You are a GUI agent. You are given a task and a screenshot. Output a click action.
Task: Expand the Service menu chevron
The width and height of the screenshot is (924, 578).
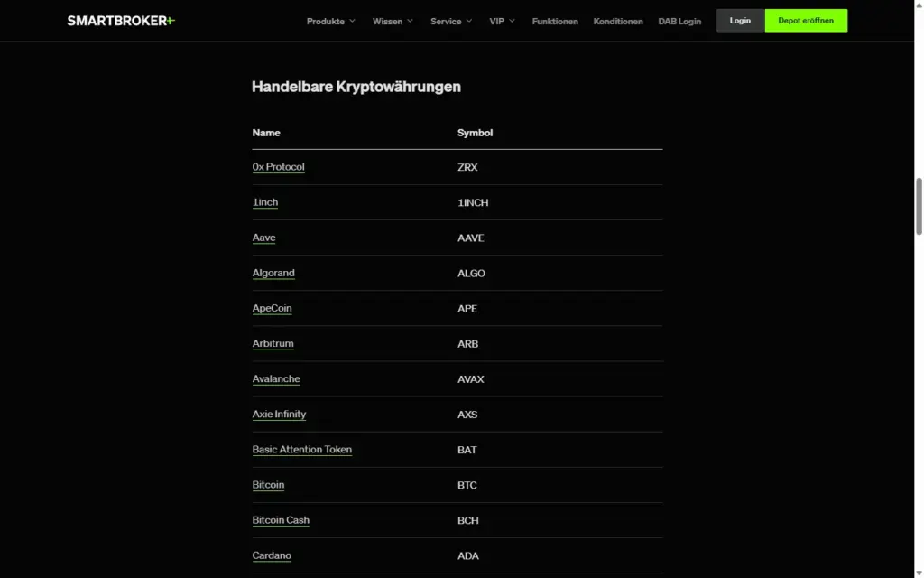coord(469,21)
